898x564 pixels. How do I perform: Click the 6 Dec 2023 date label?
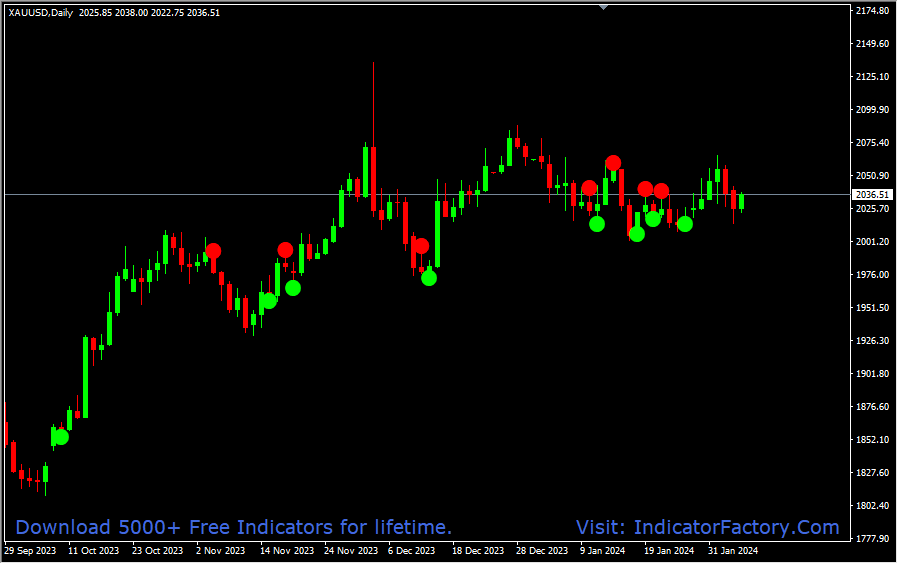click(x=411, y=551)
